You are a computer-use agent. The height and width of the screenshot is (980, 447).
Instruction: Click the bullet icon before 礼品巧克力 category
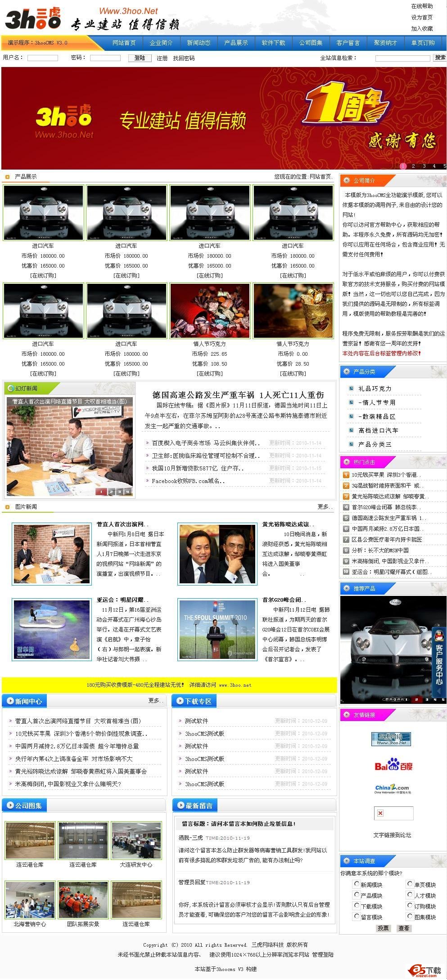coord(351,388)
